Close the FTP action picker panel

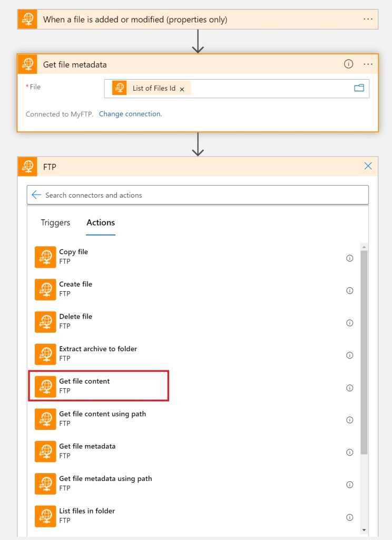pos(368,166)
